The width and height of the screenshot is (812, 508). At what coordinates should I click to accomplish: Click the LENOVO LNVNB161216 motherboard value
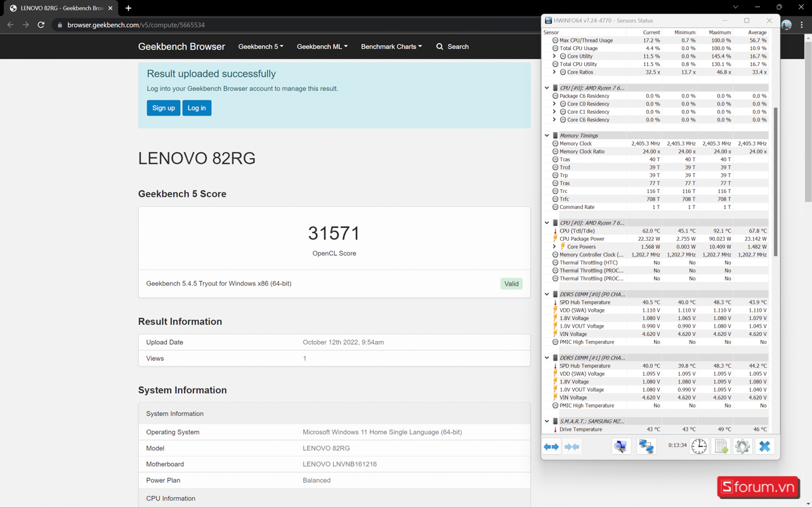coord(339,464)
